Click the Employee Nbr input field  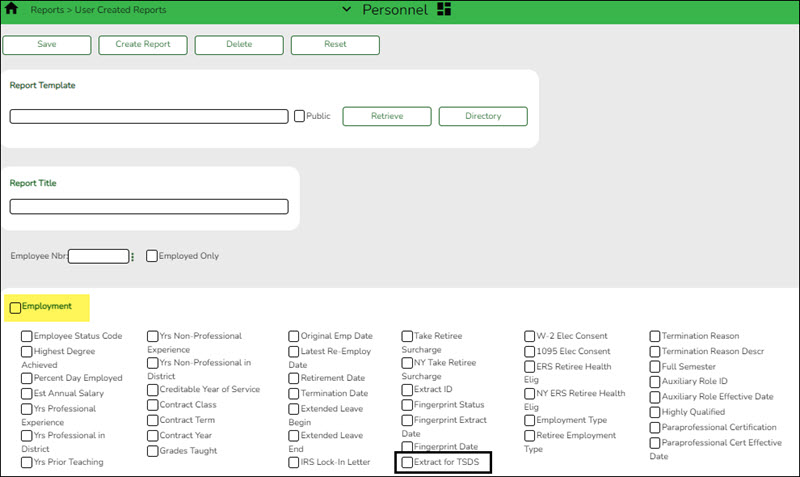coord(98,256)
